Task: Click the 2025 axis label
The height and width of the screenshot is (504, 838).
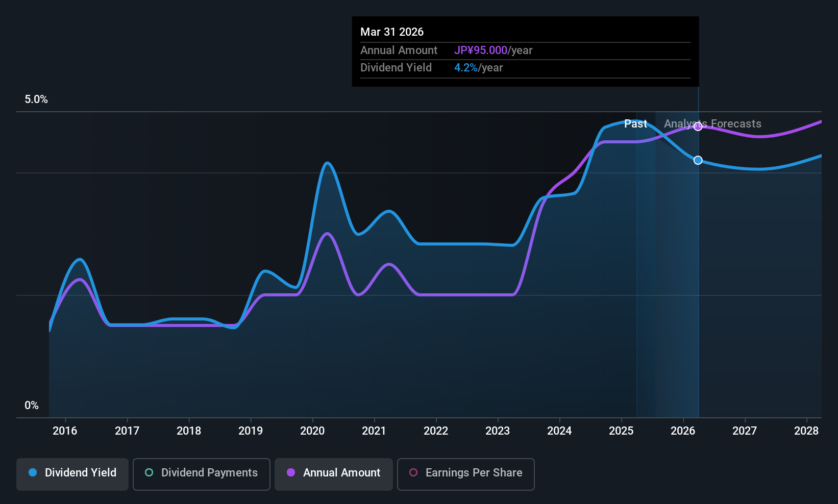Action: pyautogui.click(x=621, y=431)
